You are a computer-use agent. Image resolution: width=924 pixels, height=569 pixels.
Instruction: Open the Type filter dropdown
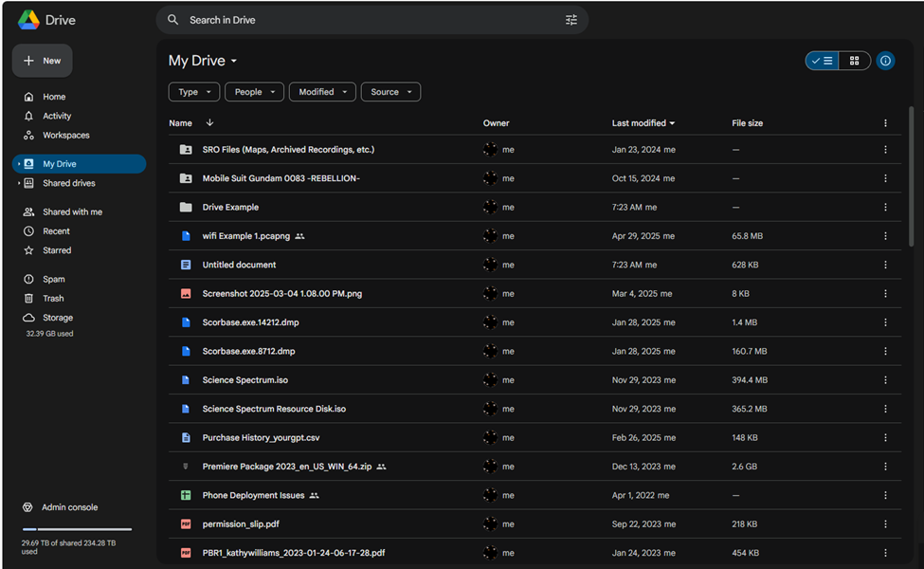click(x=193, y=92)
